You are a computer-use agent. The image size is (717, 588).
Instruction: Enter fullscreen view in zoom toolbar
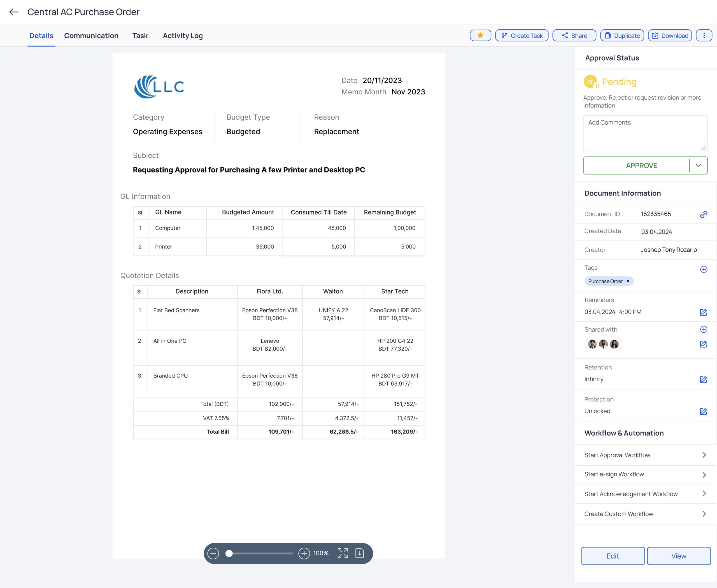(x=343, y=553)
